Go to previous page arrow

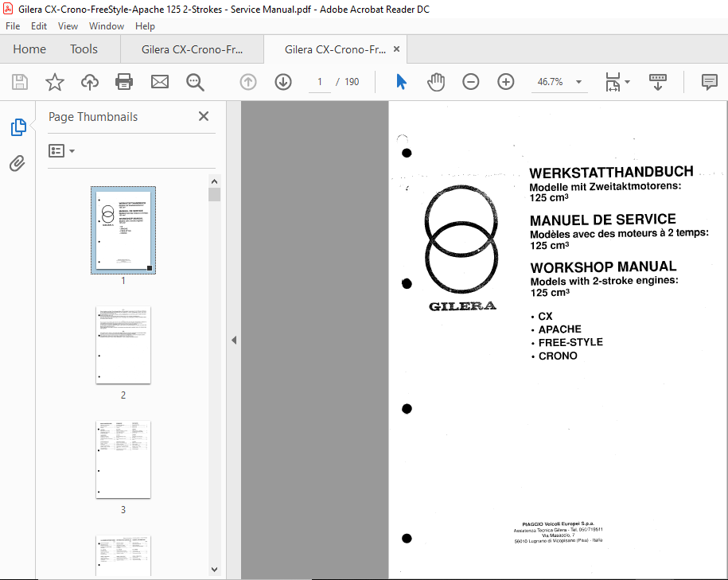tap(248, 82)
